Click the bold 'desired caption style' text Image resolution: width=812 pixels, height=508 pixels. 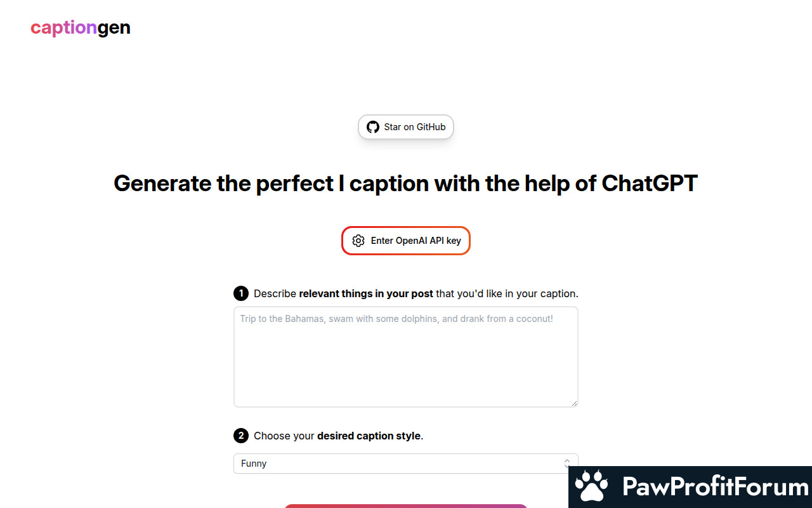[x=369, y=436]
